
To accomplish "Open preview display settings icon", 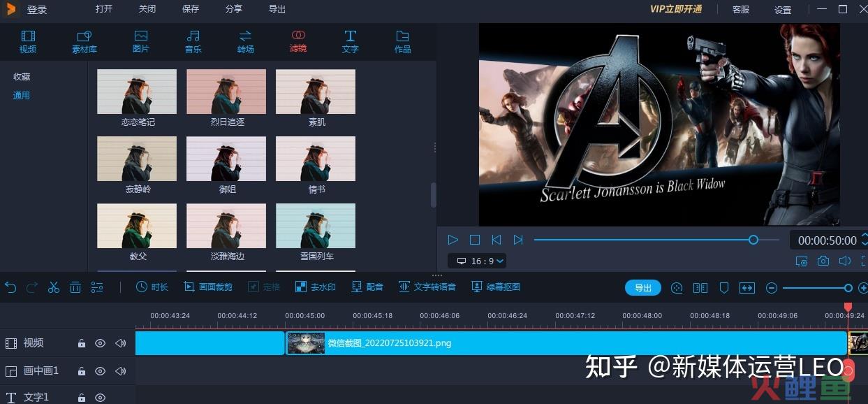I will tap(802, 261).
